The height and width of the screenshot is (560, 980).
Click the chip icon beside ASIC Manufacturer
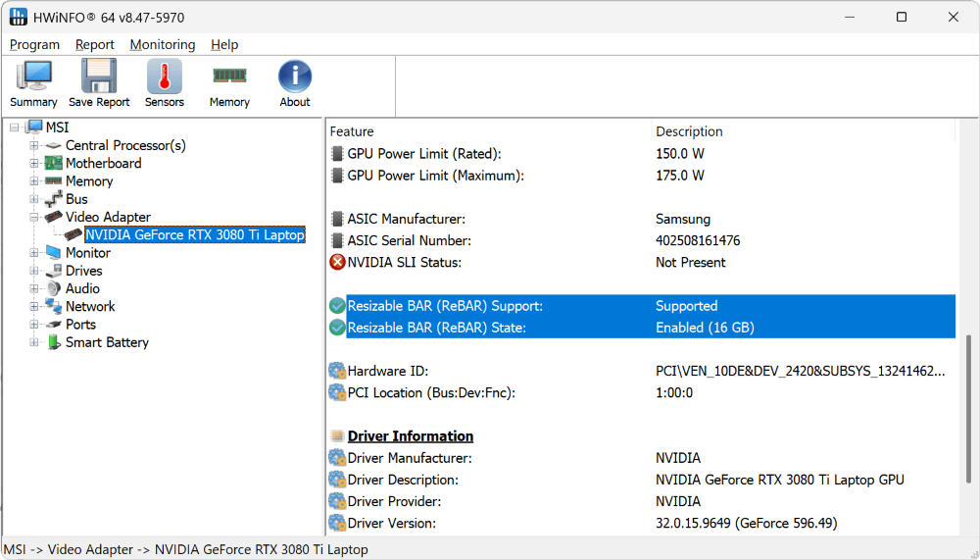click(x=337, y=219)
